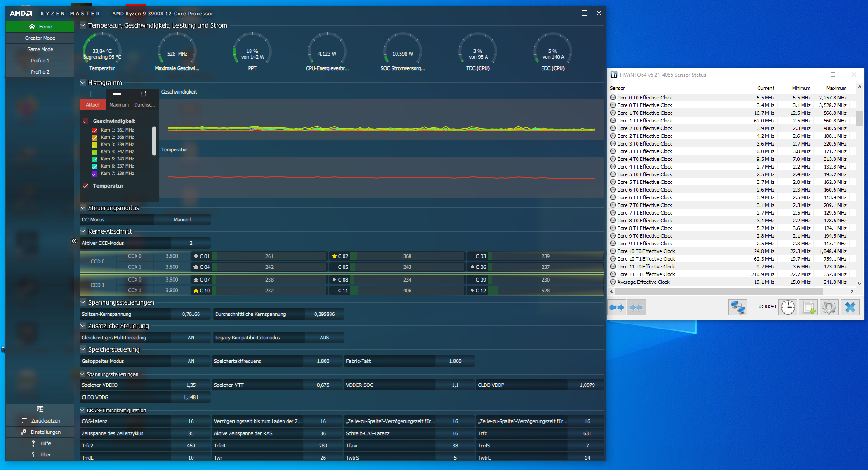Select the Maximum histogram tab
Screen dimensions: 868x470
[x=119, y=105]
